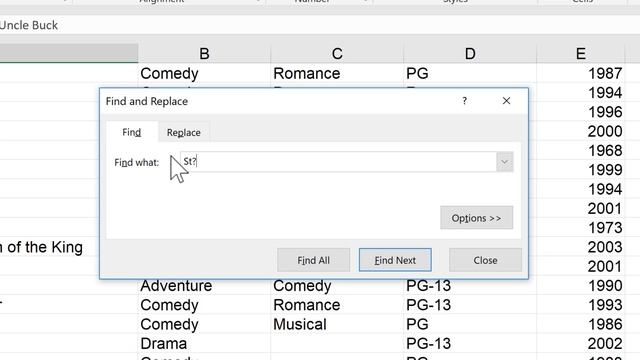
Task: Switch to the Find tab
Action: (x=131, y=132)
